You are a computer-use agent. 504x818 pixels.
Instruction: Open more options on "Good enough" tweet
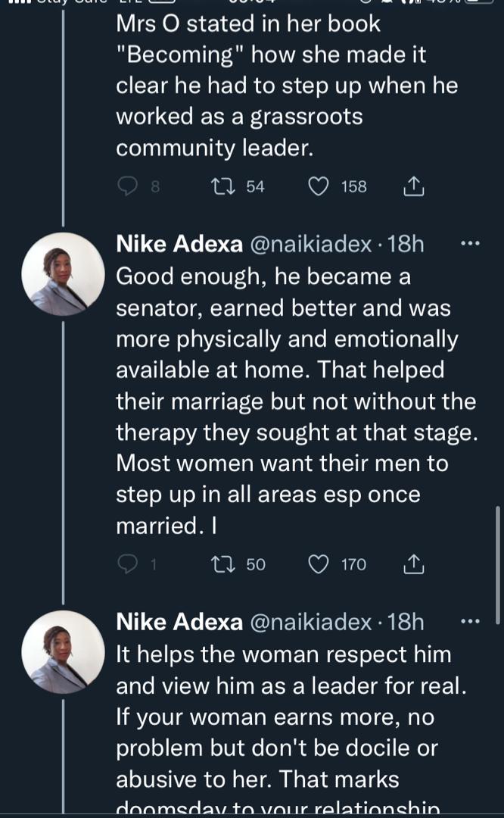point(470,244)
